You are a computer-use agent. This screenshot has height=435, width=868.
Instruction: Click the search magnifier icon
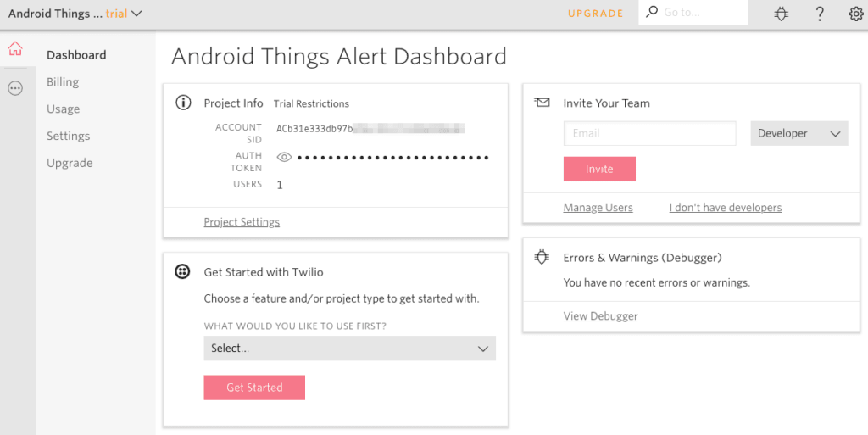(652, 11)
